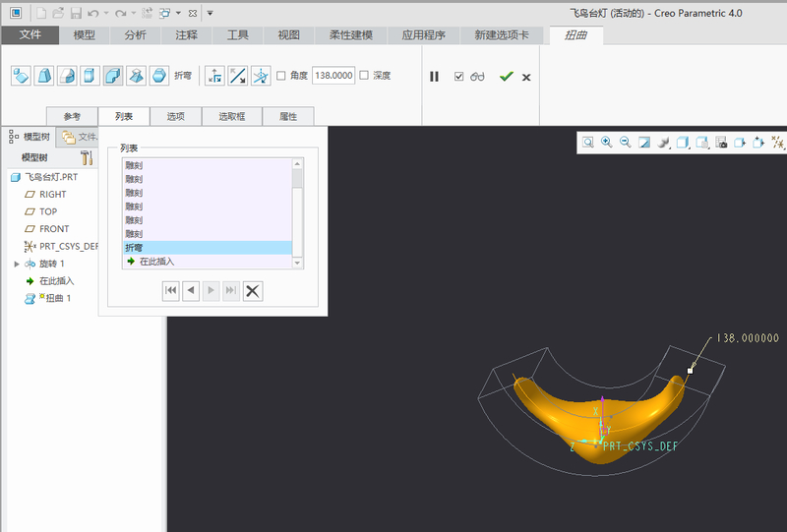Click the Zoom Out magnifier icon
This screenshot has height=532, width=787.
[625, 143]
